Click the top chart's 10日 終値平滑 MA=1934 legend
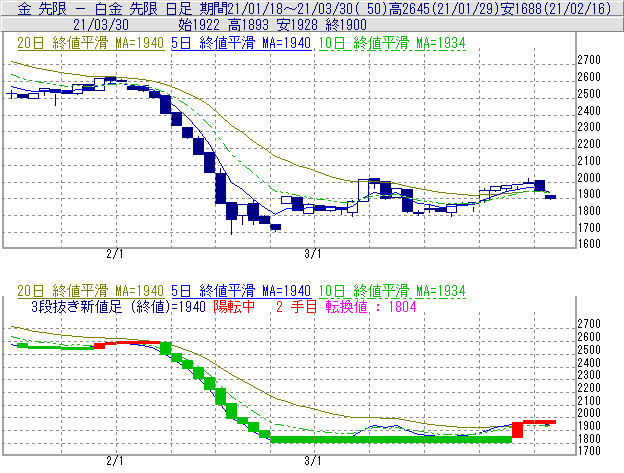 click(x=392, y=43)
